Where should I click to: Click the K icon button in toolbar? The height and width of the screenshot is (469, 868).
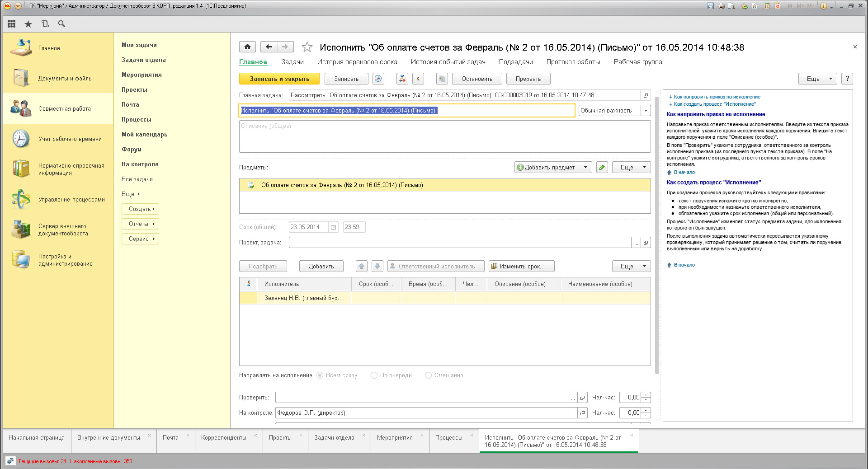[x=418, y=79]
